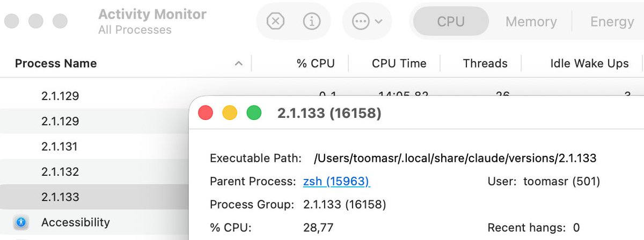Click the Recent hangs value
The width and height of the screenshot is (644, 240).
[x=576, y=228]
